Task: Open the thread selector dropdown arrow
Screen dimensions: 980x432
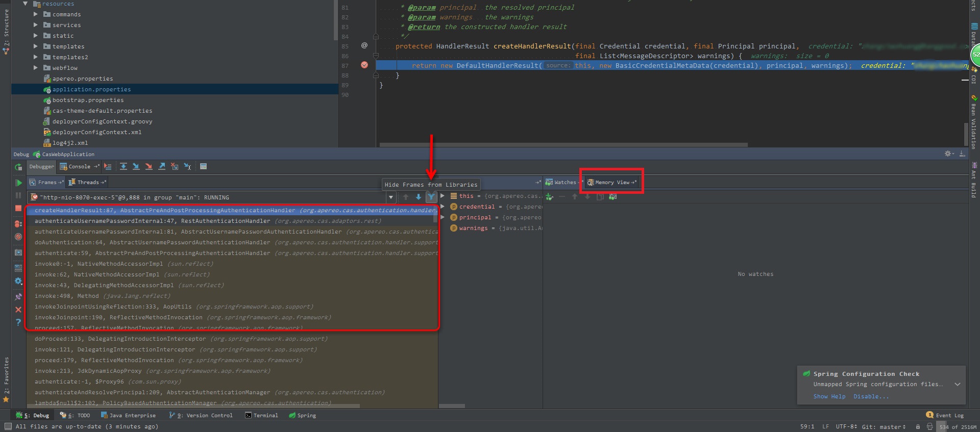Action: pos(391,197)
